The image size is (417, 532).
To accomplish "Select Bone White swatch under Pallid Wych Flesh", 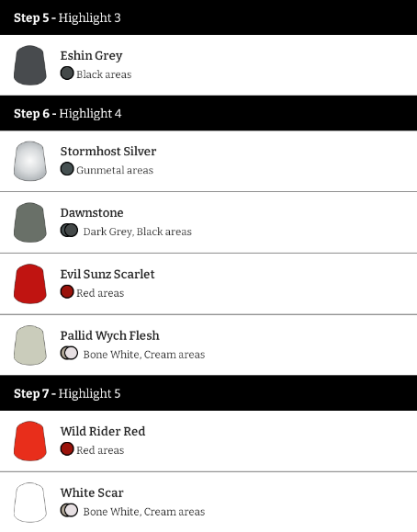I will [x=69, y=353].
